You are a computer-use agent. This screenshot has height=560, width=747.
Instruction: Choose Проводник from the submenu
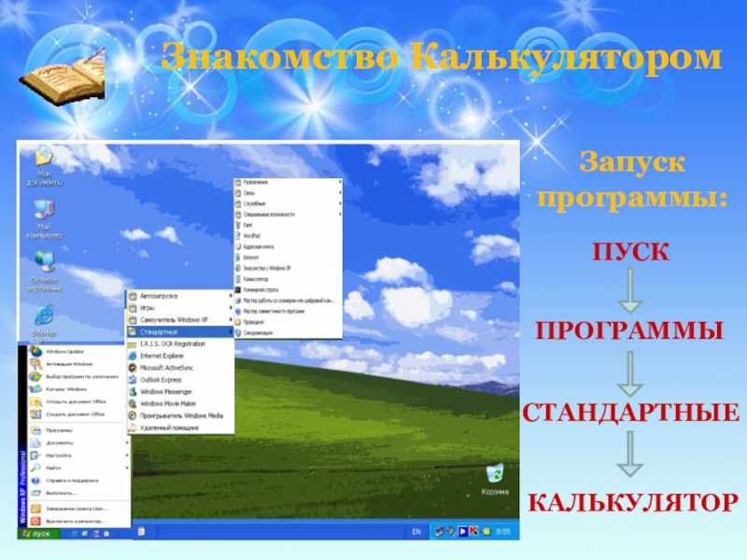click(288, 322)
